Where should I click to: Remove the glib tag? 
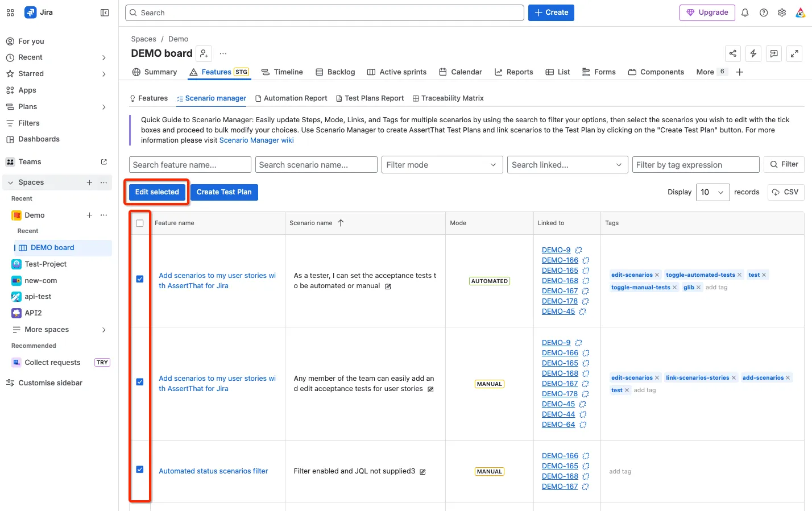(698, 288)
